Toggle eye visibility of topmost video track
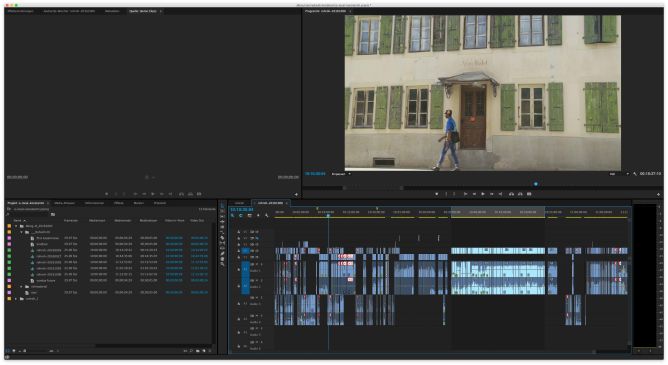This screenshot has height=365, width=668. 257,232
